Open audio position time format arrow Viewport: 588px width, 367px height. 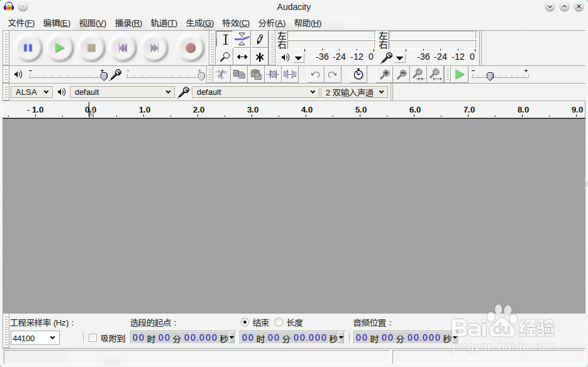tap(455, 337)
